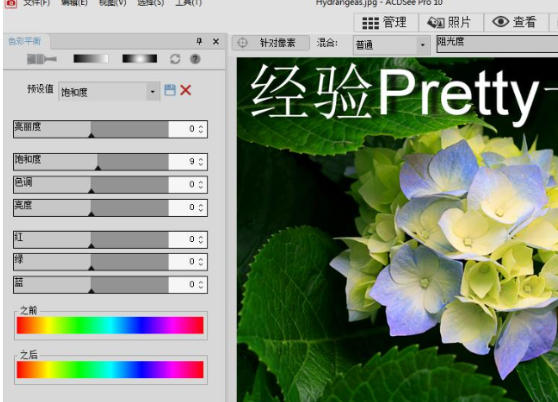
Task: Delete the preset with red X
Action: click(185, 90)
